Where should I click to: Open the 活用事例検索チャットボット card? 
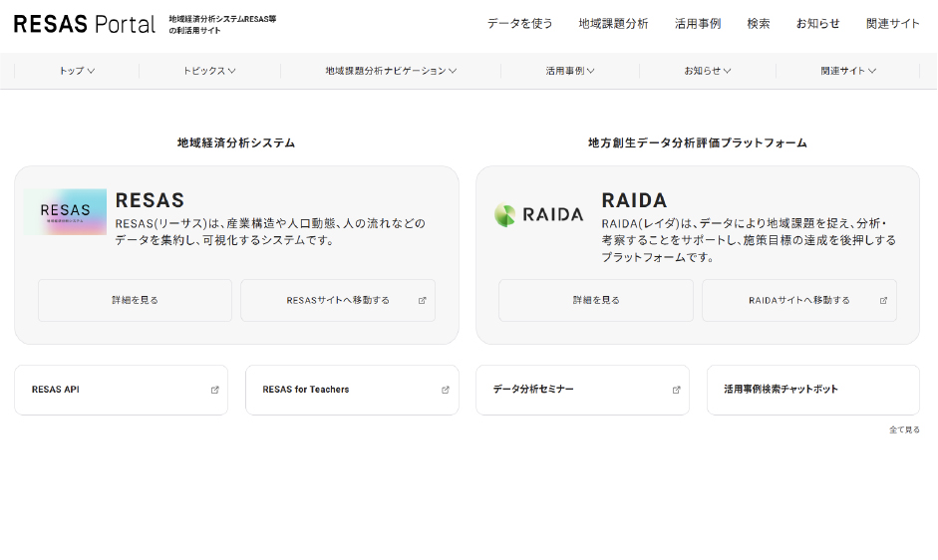[x=813, y=390]
